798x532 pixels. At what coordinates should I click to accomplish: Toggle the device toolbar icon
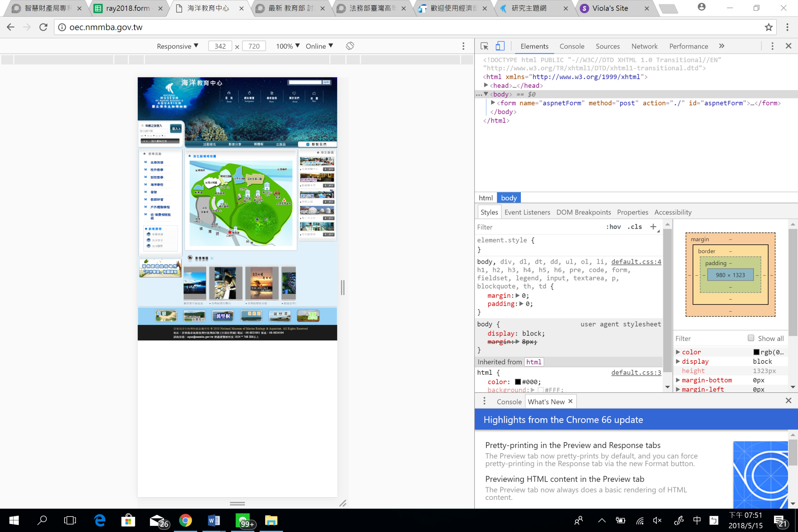[x=500, y=46]
